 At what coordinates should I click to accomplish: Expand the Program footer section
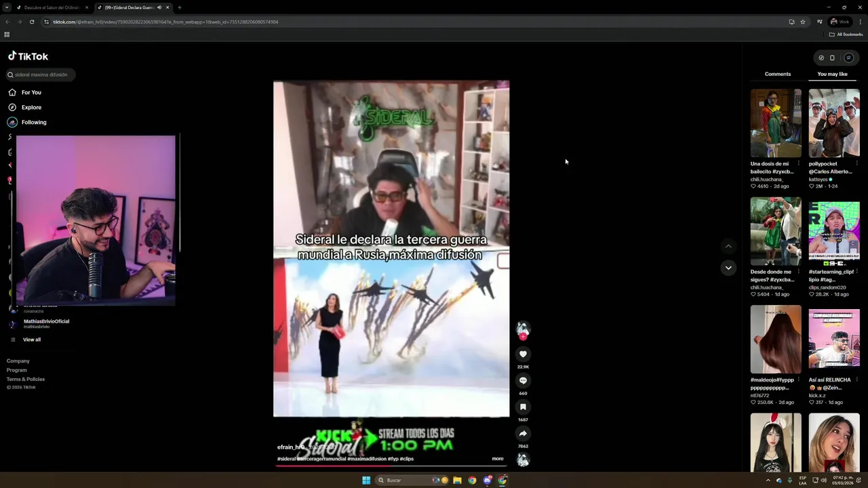point(17,370)
